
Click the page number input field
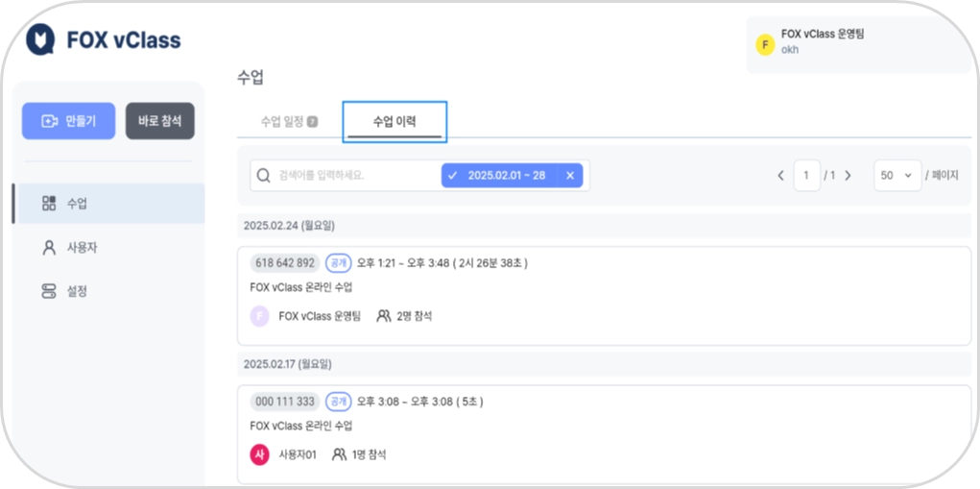(807, 176)
